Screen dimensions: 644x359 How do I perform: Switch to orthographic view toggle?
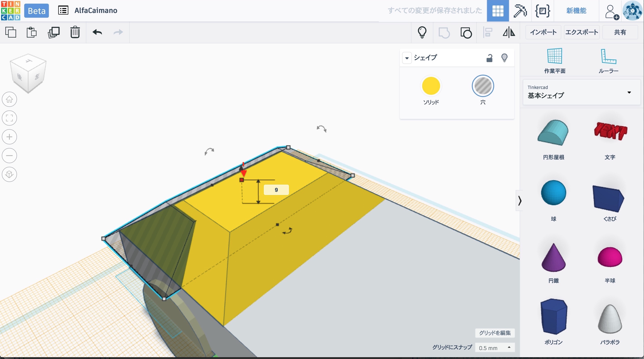tap(9, 174)
